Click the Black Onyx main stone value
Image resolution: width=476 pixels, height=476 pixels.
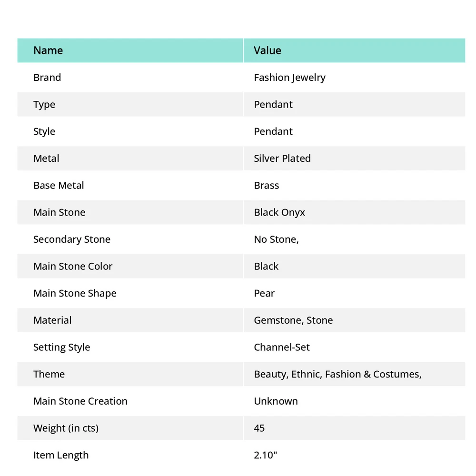point(279,212)
